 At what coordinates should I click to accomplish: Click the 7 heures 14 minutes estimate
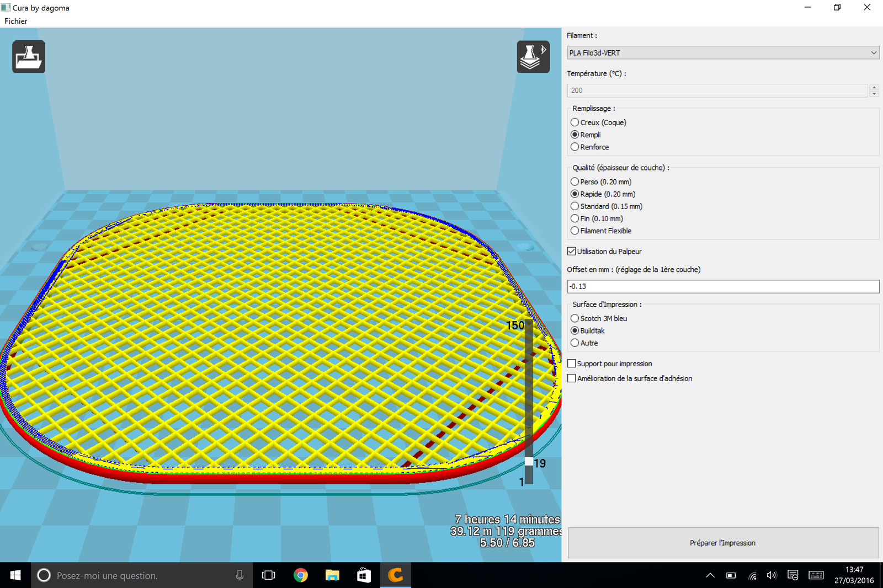tap(508, 520)
